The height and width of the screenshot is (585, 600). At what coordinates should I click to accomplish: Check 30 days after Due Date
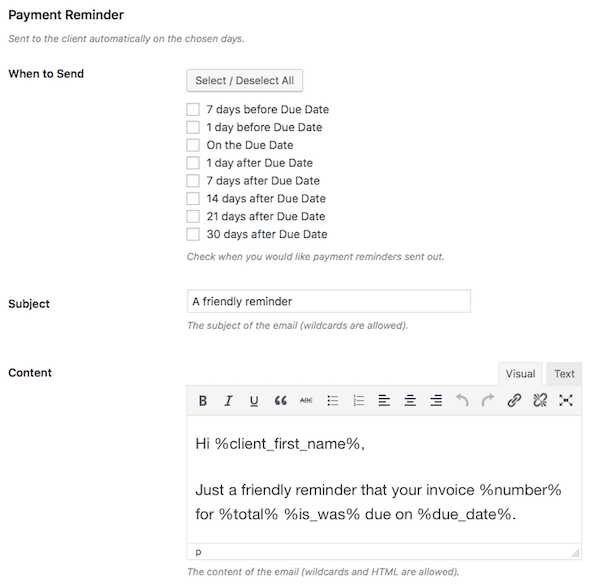(193, 234)
